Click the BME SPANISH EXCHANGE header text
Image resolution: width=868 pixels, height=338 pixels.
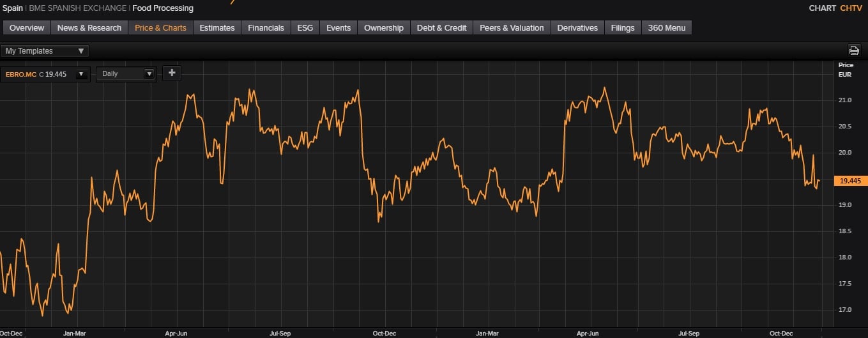click(x=78, y=8)
